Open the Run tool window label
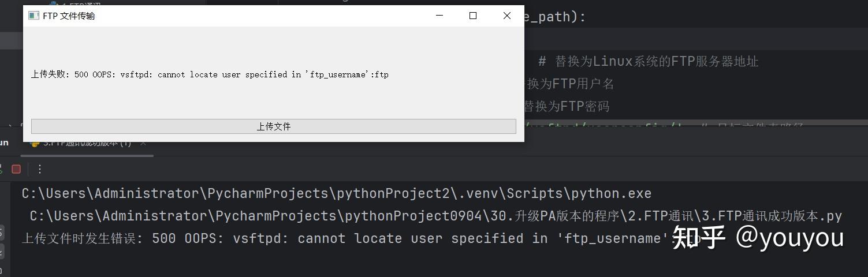Image resolution: width=868 pixels, height=277 pixels. pos(4,143)
